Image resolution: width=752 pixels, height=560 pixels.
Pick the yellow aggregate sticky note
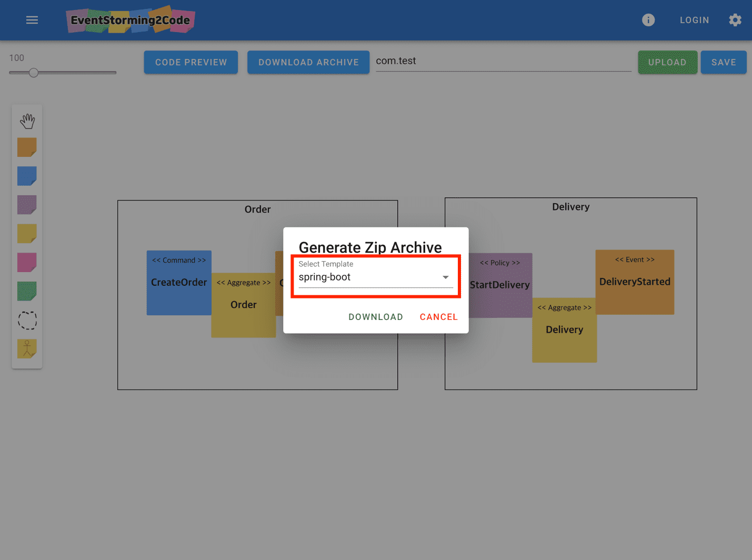(27, 233)
